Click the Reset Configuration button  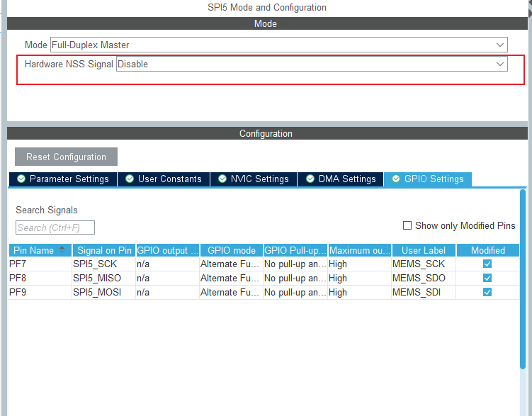pyautogui.click(x=66, y=157)
